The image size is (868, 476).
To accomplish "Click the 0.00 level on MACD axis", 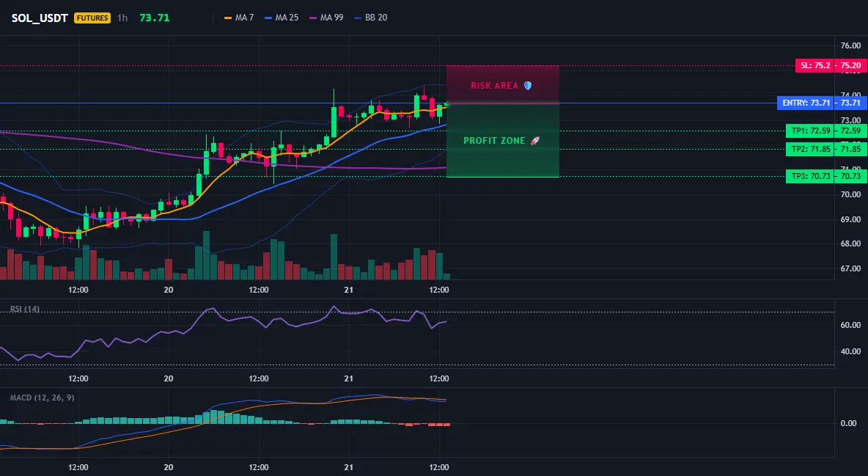I will (849, 422).
